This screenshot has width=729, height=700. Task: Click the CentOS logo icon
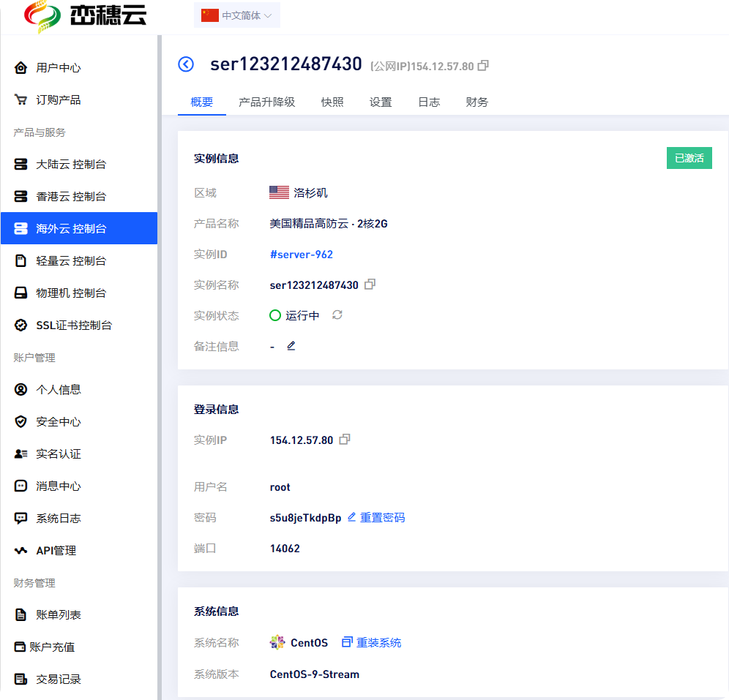[277, 642]
